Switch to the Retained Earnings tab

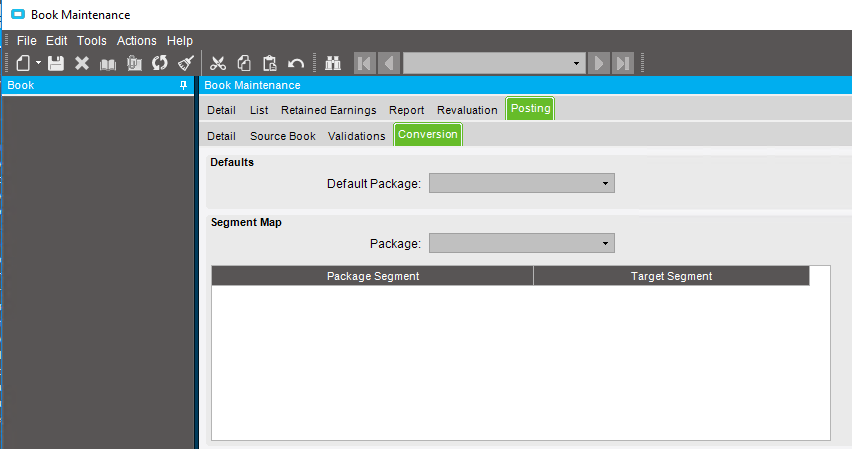pyautogui.click(x=329, y=110)
